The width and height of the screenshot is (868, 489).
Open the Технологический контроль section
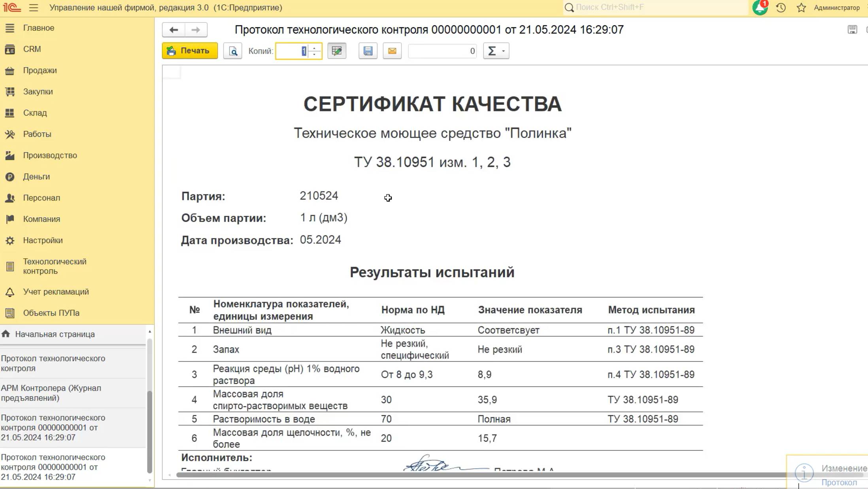click(x=55, y=266)
